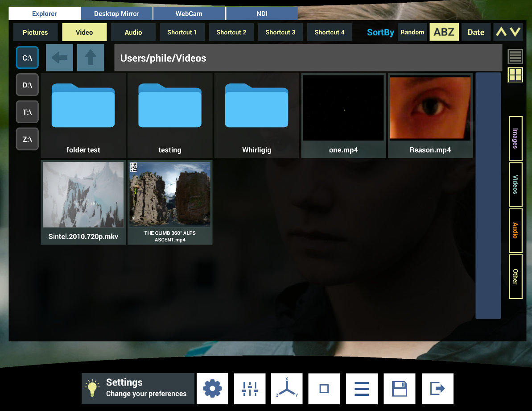
Task: Go up one folder level
Action: click(x=91, y=58)
